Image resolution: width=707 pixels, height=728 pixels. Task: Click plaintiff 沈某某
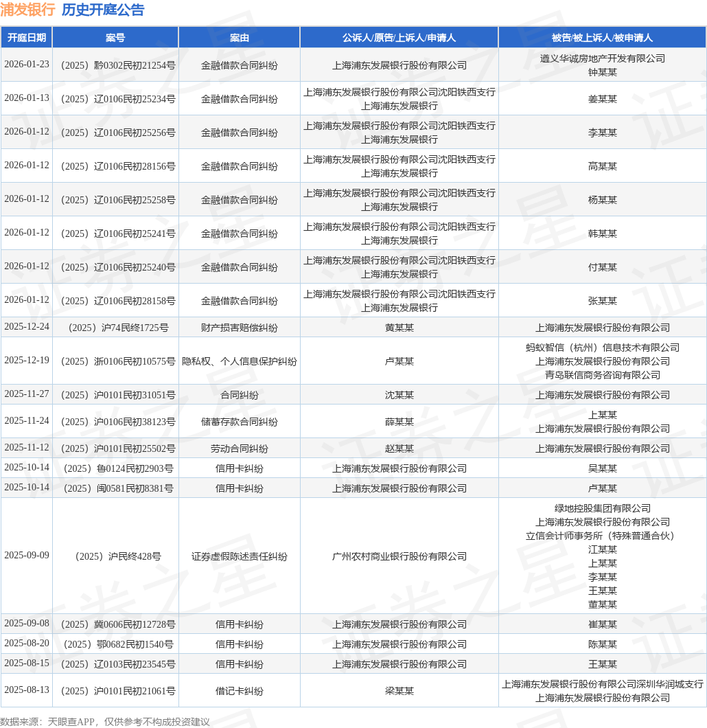399,395
